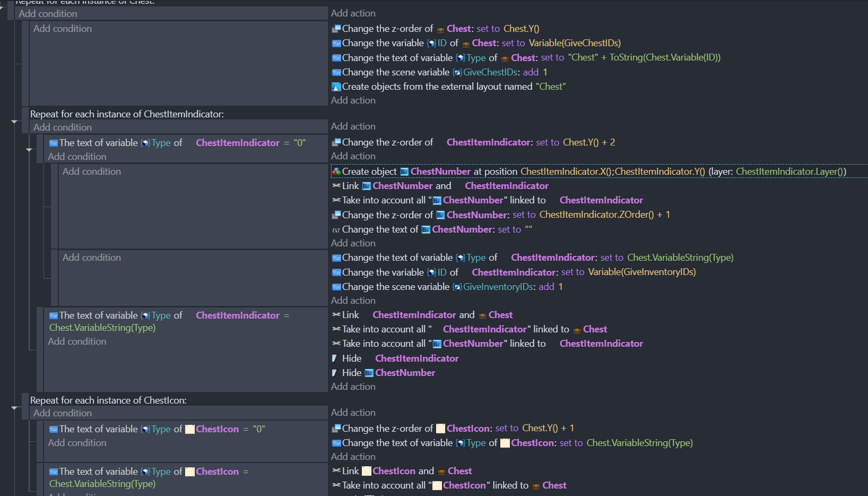Click the txt icon on Change text of ChestNumber
The height and width of the screenshot is (496, 868).
[335, 229]
